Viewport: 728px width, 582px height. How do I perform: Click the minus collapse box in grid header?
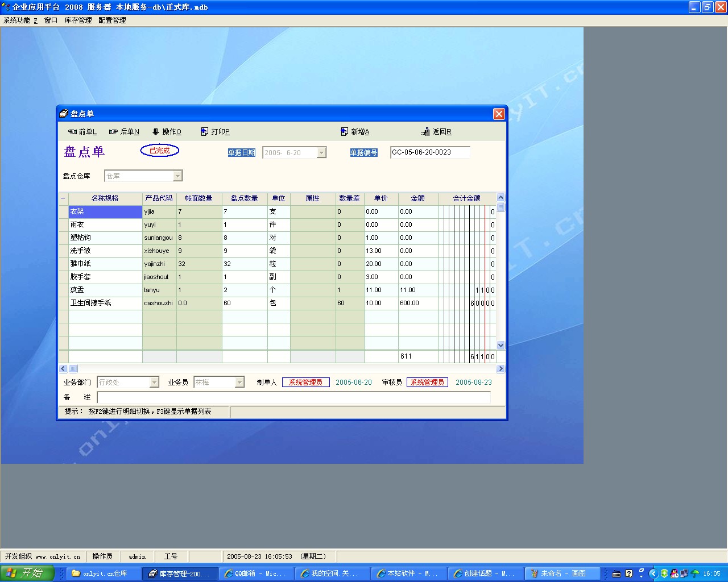(x=63, y=198)
